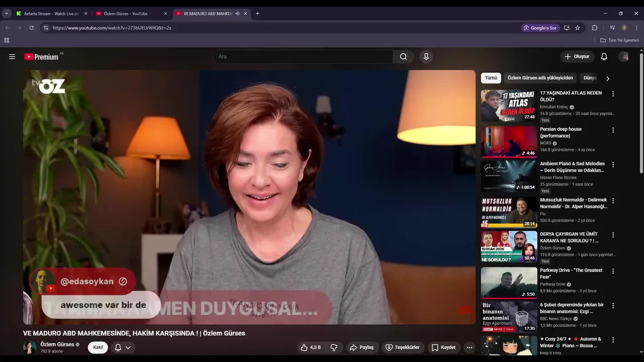
Task: Click Google'a Sor button in address bar
Action: click(540, 28)
